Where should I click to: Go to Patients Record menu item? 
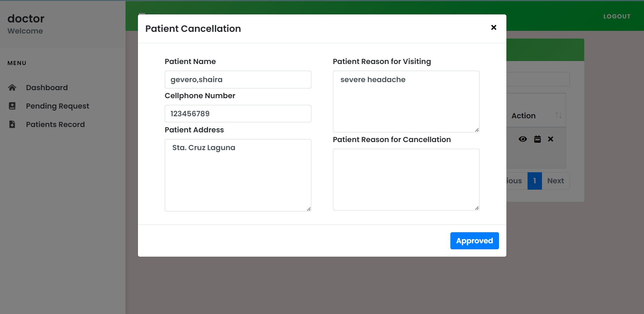click(x=55, y=124)
